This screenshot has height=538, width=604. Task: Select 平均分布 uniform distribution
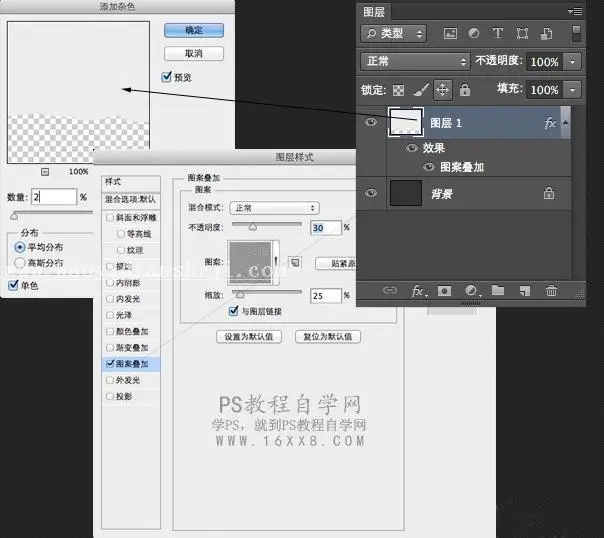pyautogui.click(x=19, y=247)
